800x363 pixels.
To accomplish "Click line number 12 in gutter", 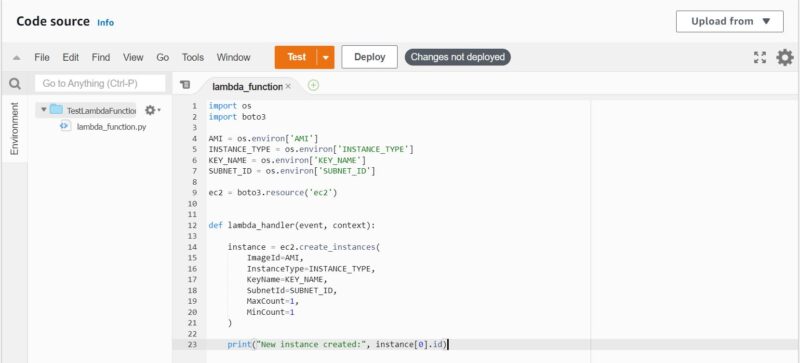I will (192, 225).
